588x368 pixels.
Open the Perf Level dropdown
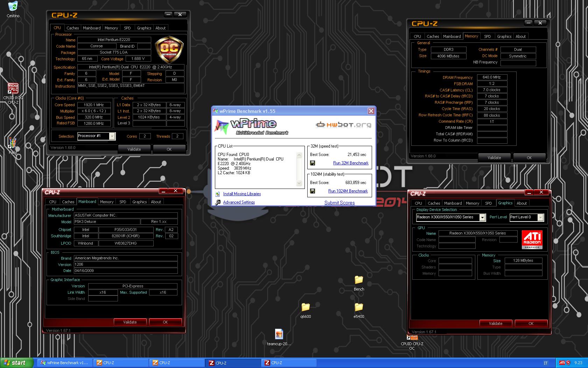point(541,218)
